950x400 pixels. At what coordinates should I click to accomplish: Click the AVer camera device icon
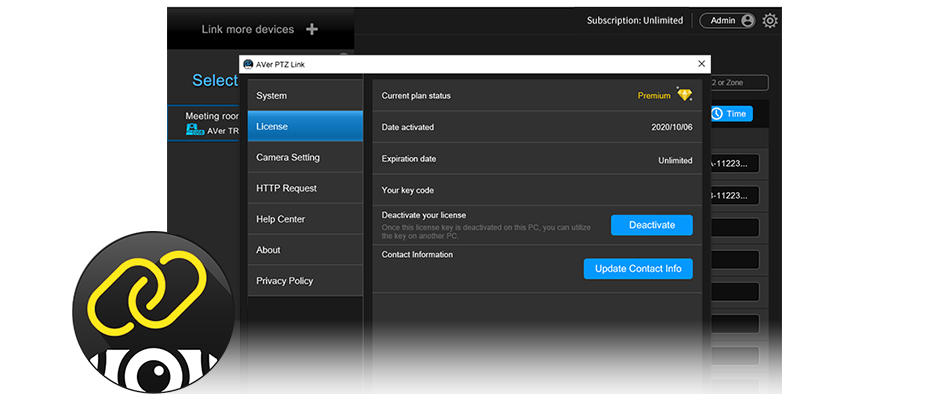[194, 130]
